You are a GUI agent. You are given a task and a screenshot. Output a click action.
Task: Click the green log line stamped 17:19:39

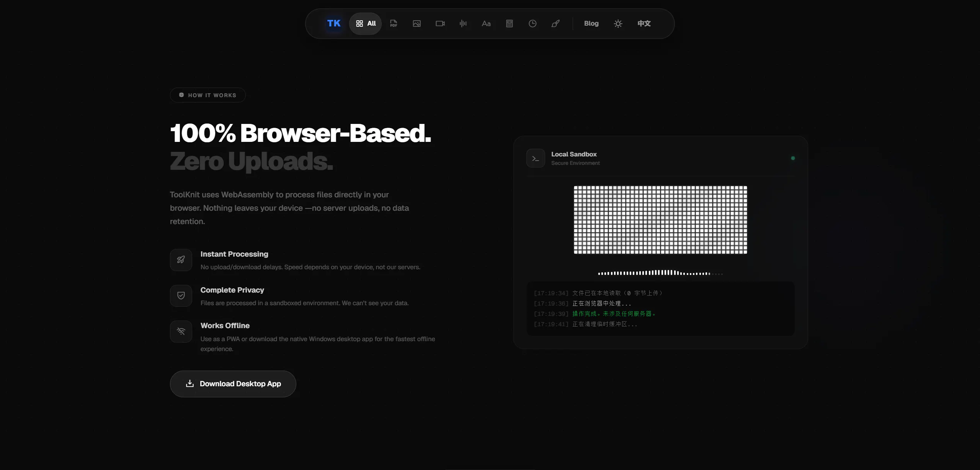595,314
